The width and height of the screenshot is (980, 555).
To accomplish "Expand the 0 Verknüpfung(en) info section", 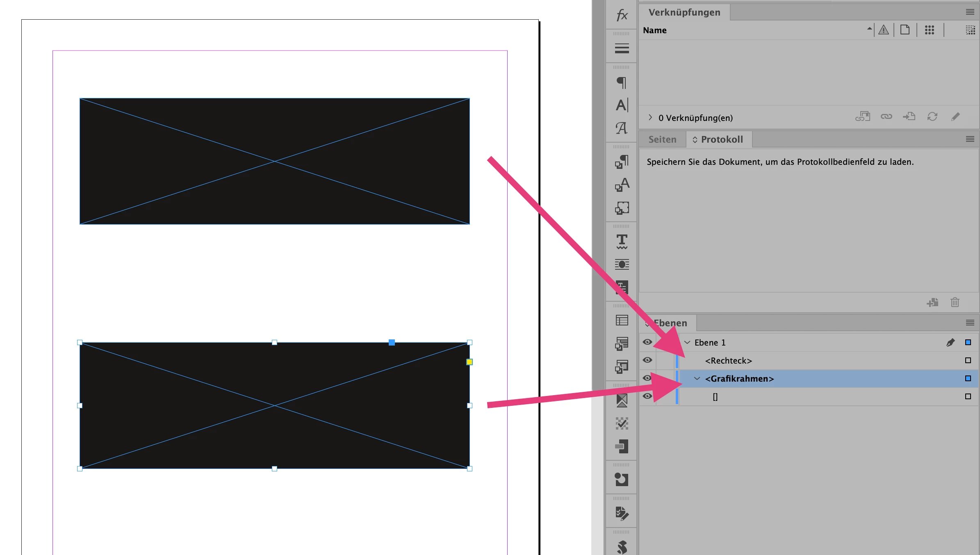I will coord(650,117).
